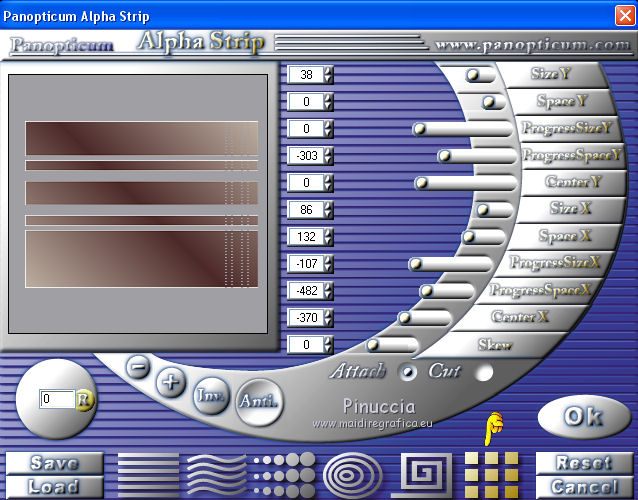The width and height of the screenshot is (638, 500).
Task: Click the Center X field showing -370
Action: (306, 317)
